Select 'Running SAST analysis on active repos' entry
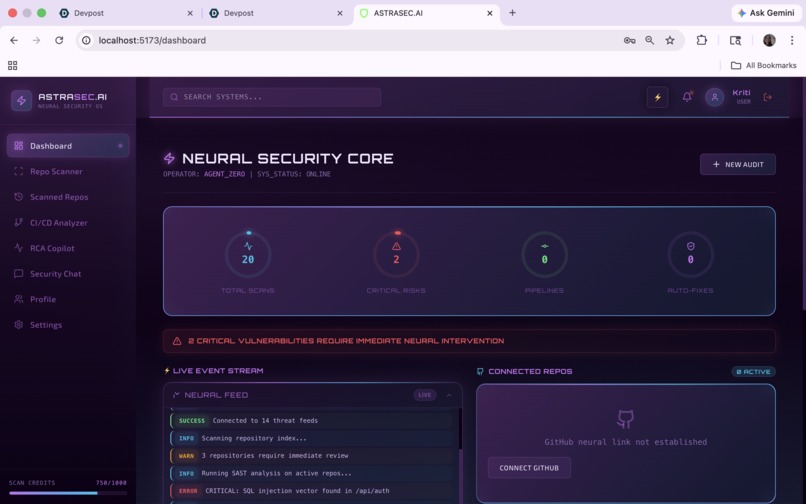 pyautogui.click(x=312, y=473)
